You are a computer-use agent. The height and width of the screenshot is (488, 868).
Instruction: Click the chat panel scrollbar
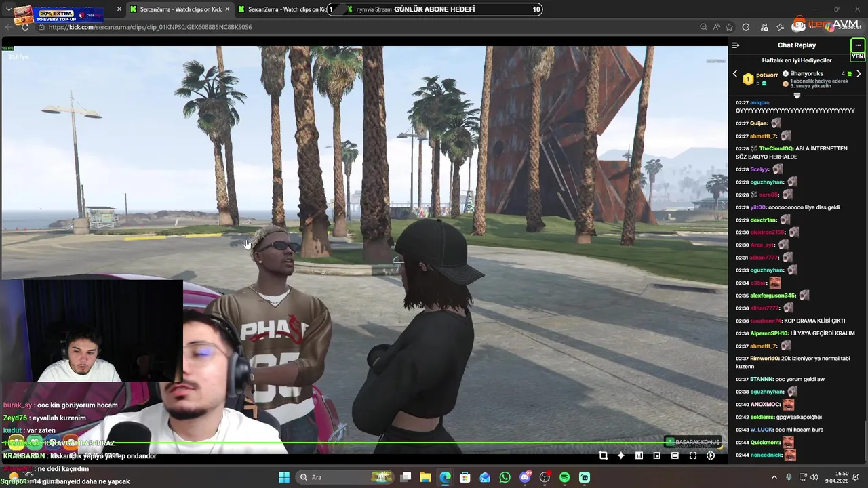(865, 442)
